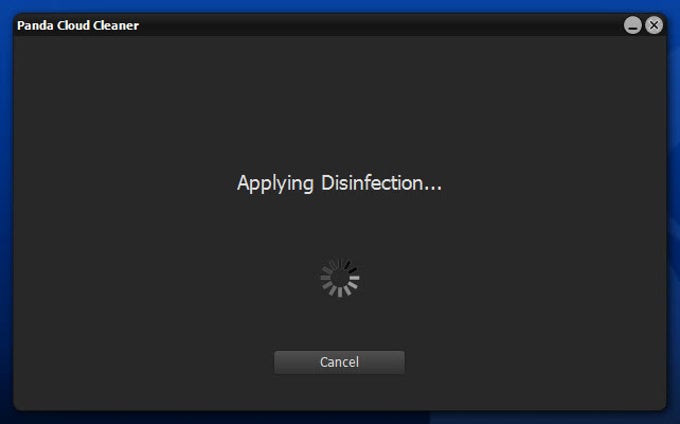Click the round underscore minimize icon
The image size is (680, 424).
(x=633, y=25)
